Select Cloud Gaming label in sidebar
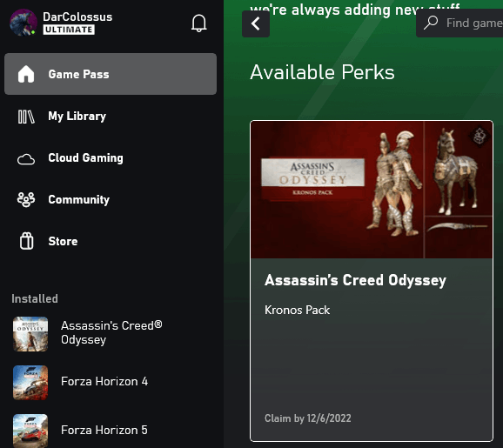 (x=85, y=157)
